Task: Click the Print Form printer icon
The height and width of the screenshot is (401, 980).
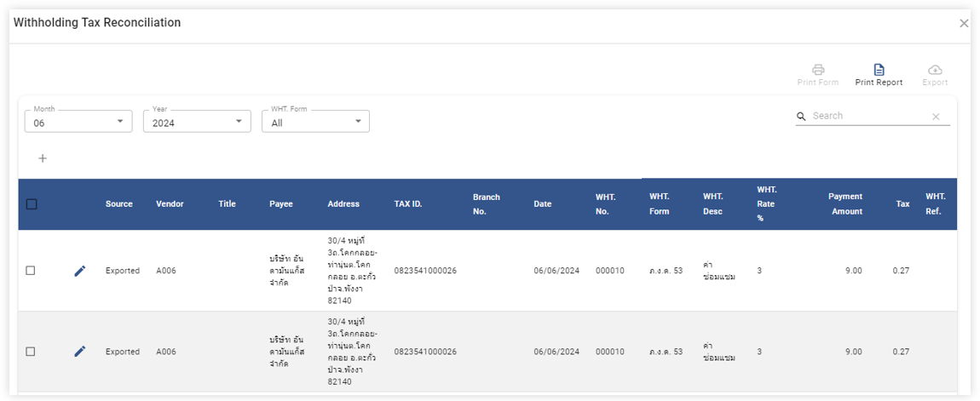Action: (818, 70)
